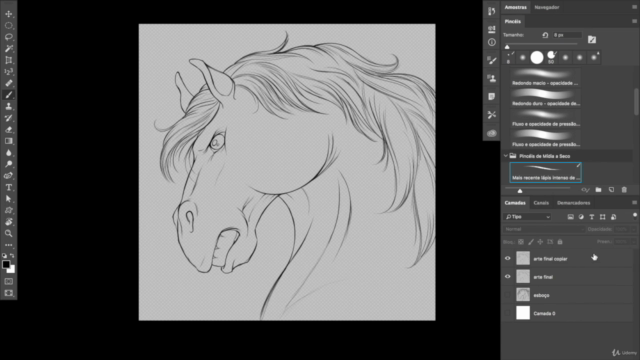Toggle live brush tip preview

585,190
